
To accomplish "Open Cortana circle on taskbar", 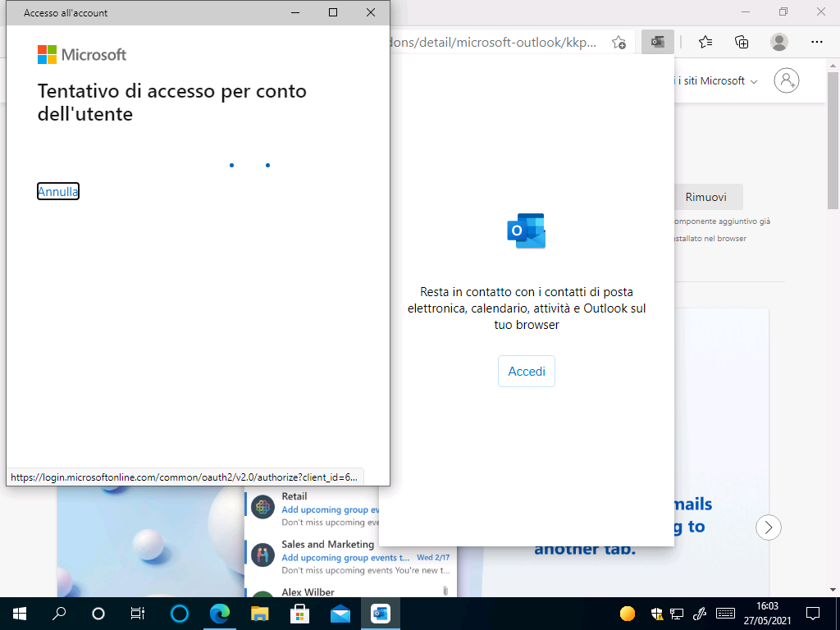I will pyautogui.click(x=98, y=614).
